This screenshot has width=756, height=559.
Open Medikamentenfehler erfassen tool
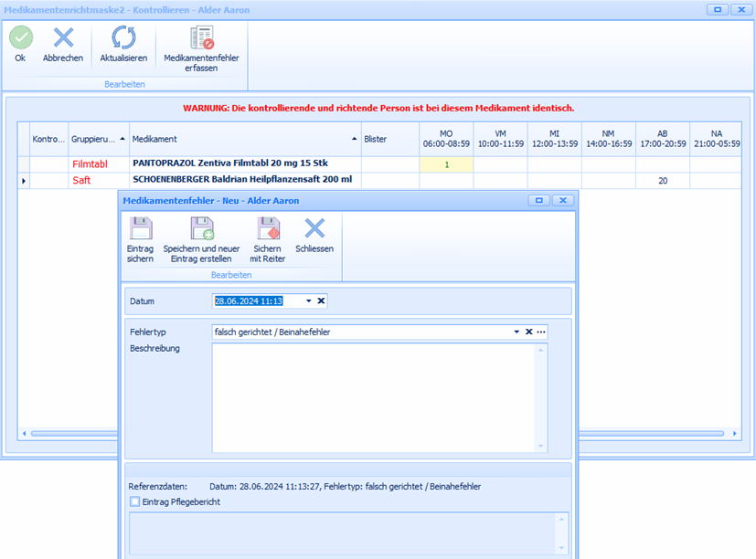201,38
